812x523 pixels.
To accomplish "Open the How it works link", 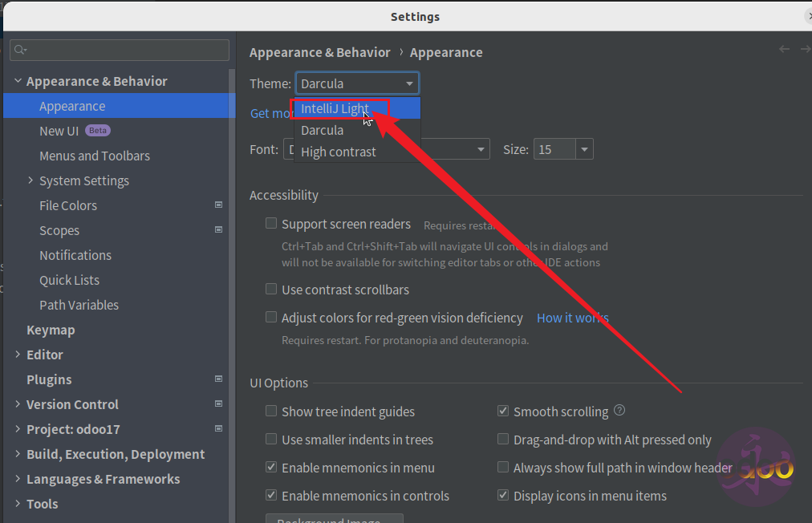I will coord(572,318).
